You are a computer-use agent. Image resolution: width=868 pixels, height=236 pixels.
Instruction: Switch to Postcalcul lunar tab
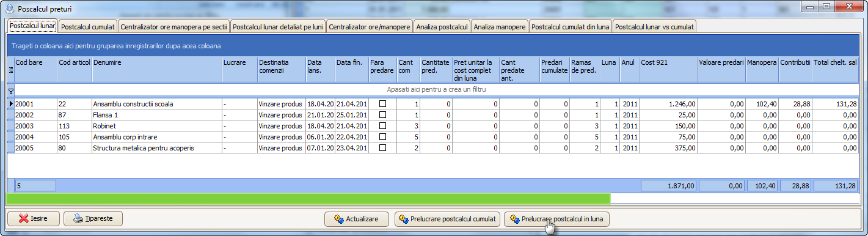(x=32, y=26)
